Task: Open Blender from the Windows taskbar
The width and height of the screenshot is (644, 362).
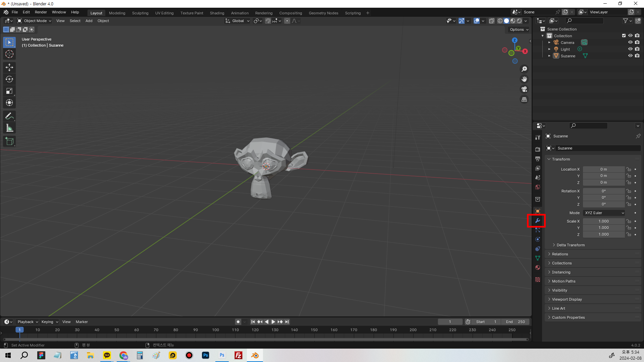Action: click(x=255, y=355)
